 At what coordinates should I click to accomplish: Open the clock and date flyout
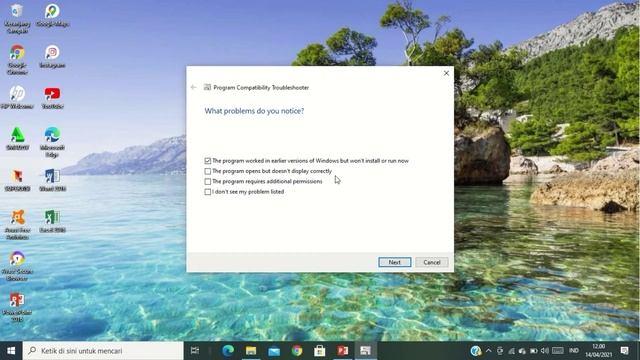(x=598, y=351)
